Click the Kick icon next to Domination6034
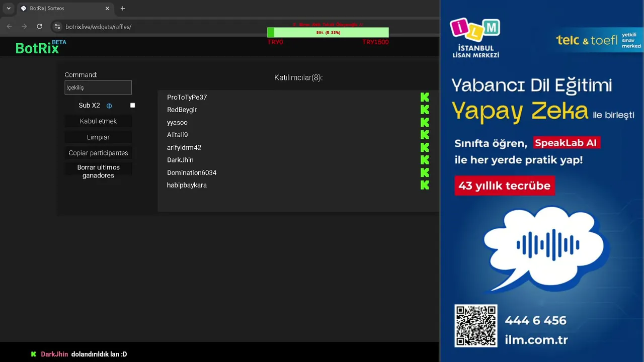This screenshot has width=644, height=362. click(425, 172)
